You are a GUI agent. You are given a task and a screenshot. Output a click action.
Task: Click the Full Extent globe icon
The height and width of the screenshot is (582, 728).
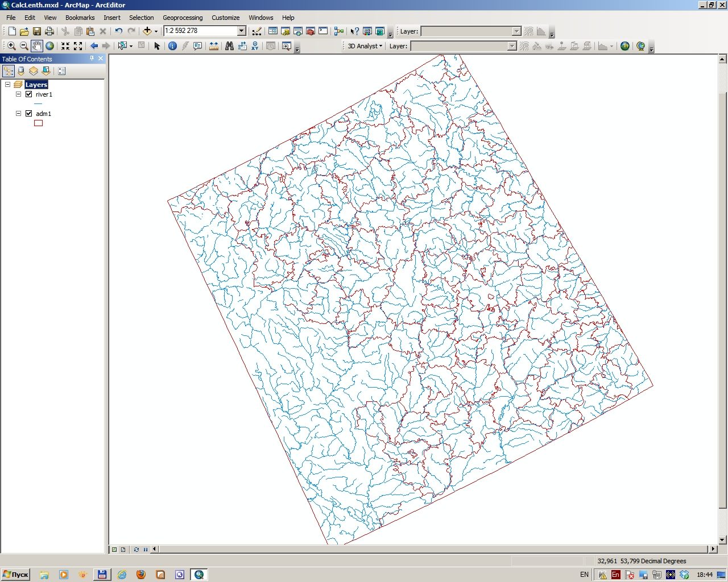point(49,46)
